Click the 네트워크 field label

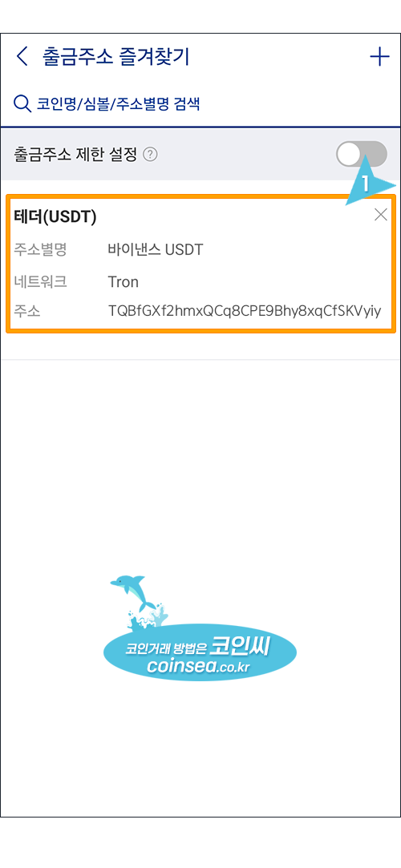point(40,282)
